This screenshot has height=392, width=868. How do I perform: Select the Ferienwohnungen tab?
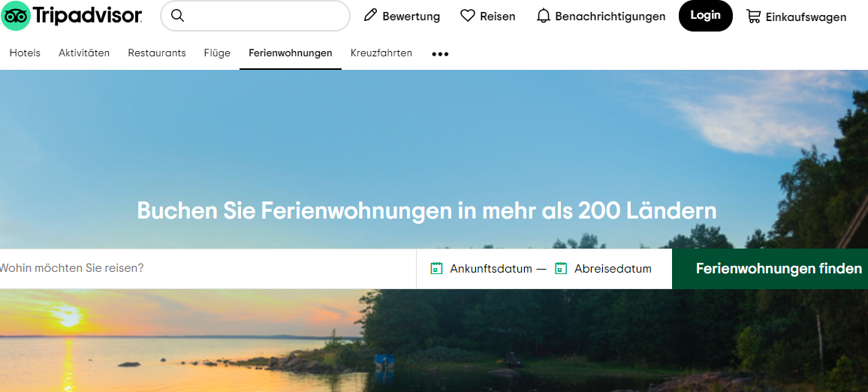coord(291,53)
